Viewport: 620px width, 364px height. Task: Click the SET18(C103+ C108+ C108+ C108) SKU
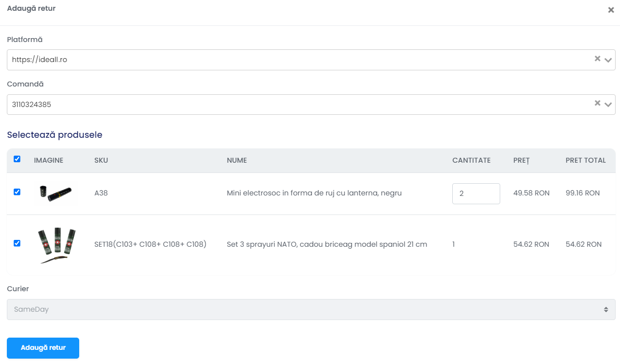click(x=151, y=244)
